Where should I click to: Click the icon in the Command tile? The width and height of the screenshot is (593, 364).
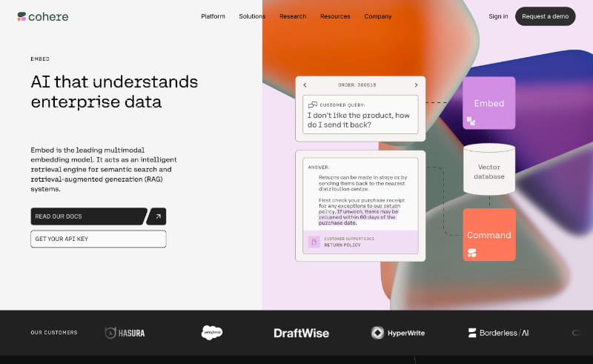click(x=471, y=253)
